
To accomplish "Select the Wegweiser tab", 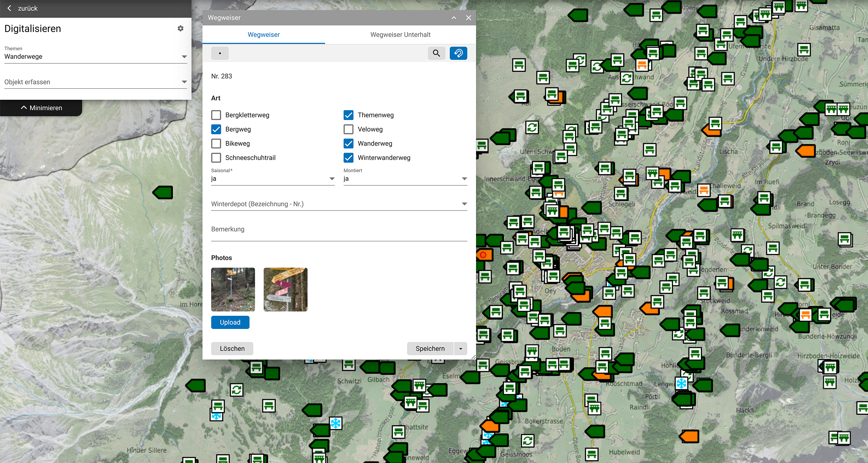I will coord(264,35).
